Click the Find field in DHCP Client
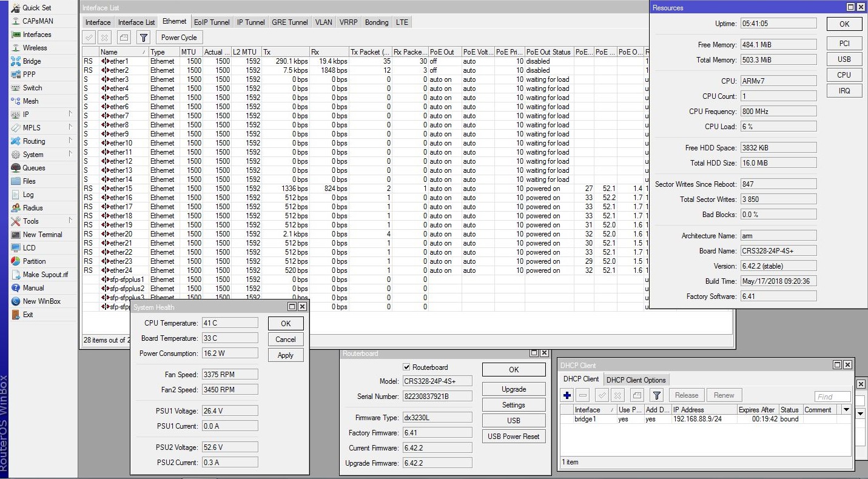 coord(832,397)
